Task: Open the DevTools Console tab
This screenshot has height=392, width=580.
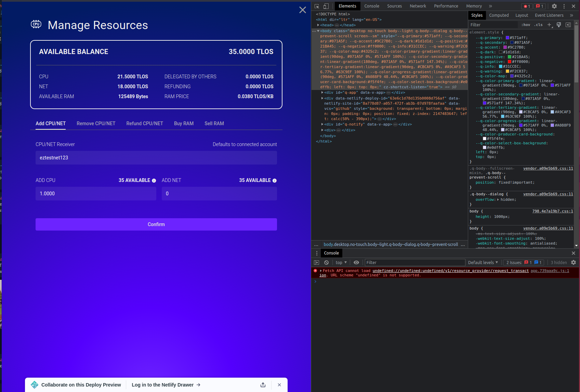Action: pyautogui.click(x=372, y=6)
